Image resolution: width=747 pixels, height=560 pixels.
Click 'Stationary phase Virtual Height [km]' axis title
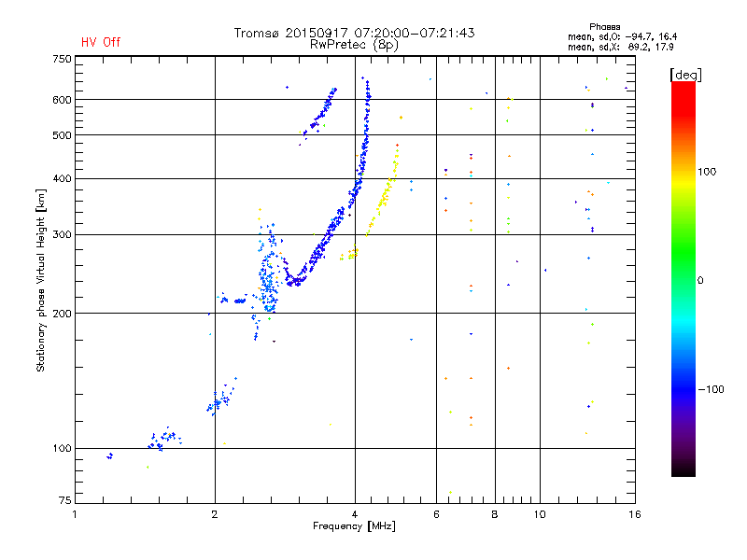41,281
